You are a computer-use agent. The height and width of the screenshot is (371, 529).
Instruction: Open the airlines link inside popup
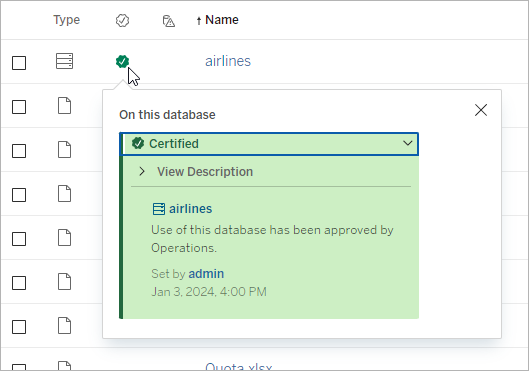191,209
